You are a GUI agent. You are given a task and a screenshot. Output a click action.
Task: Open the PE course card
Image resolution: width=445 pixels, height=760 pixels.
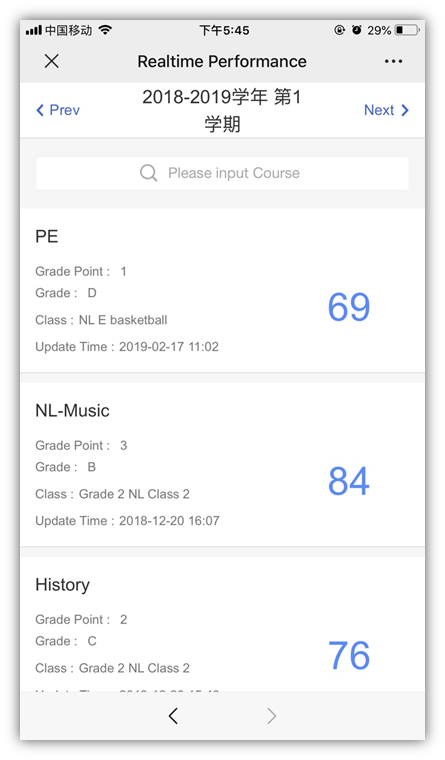[x=222, y=290]
